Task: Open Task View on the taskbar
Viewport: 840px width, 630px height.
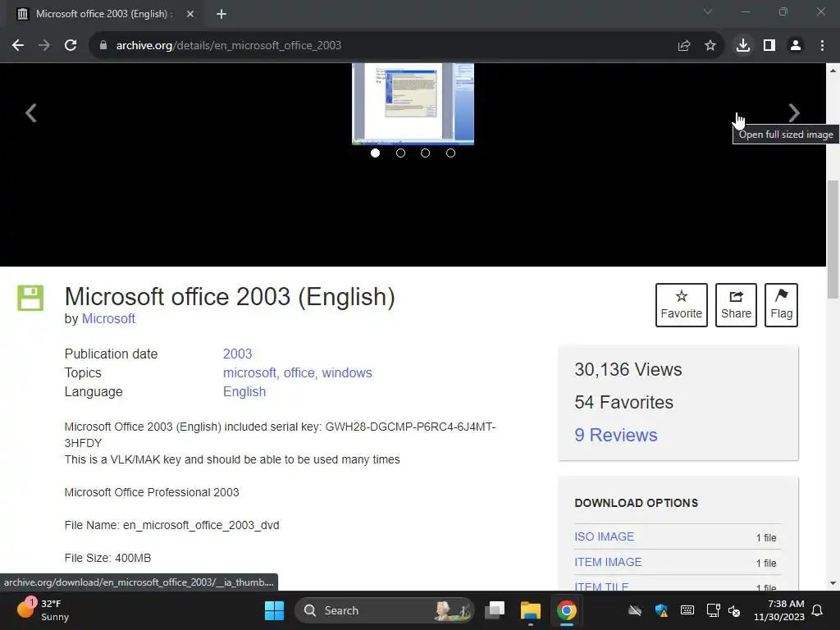Action: pos(495,610)
